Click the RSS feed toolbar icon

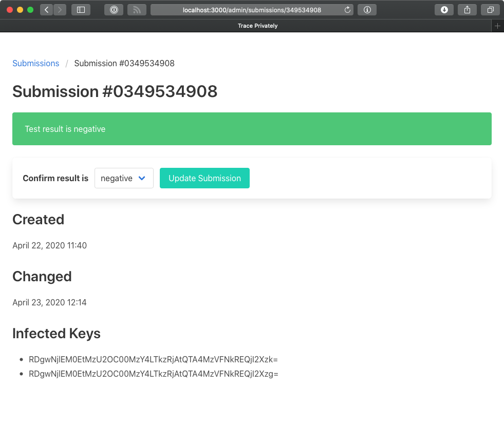coord(137,10)
